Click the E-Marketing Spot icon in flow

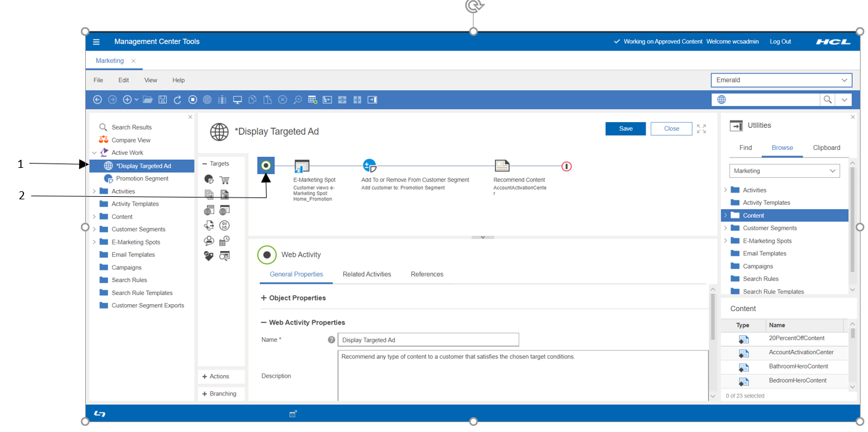point(302,166)
